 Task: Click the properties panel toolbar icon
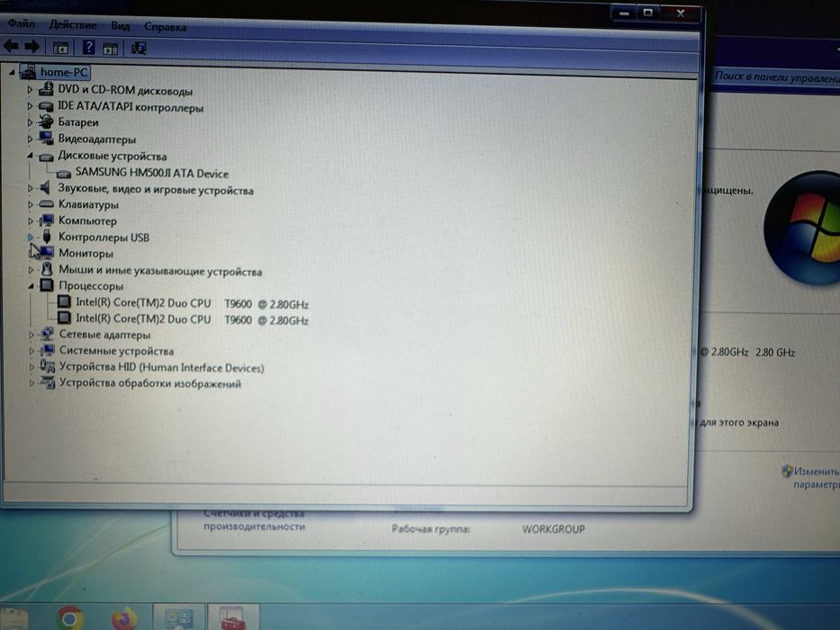click(111, 49)
